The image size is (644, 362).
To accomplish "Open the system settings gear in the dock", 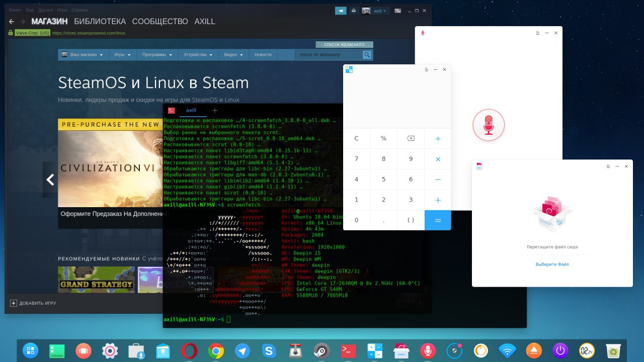I will coord(110,350).
